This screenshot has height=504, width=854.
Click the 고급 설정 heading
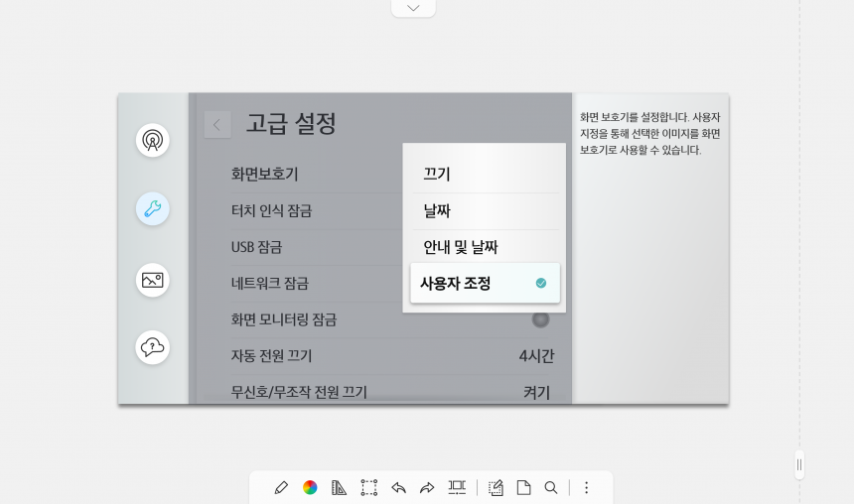[x=291, y=124]
